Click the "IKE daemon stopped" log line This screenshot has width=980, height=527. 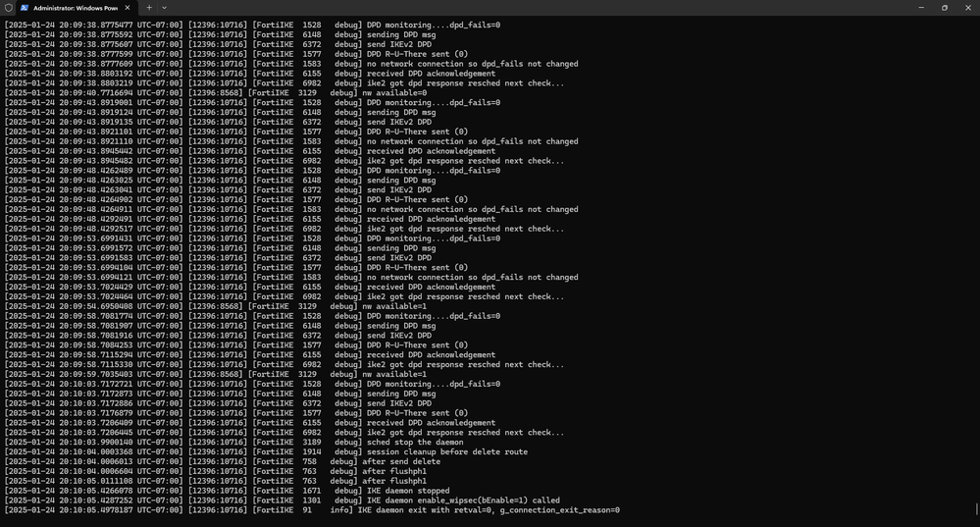(x=408, y=491)
